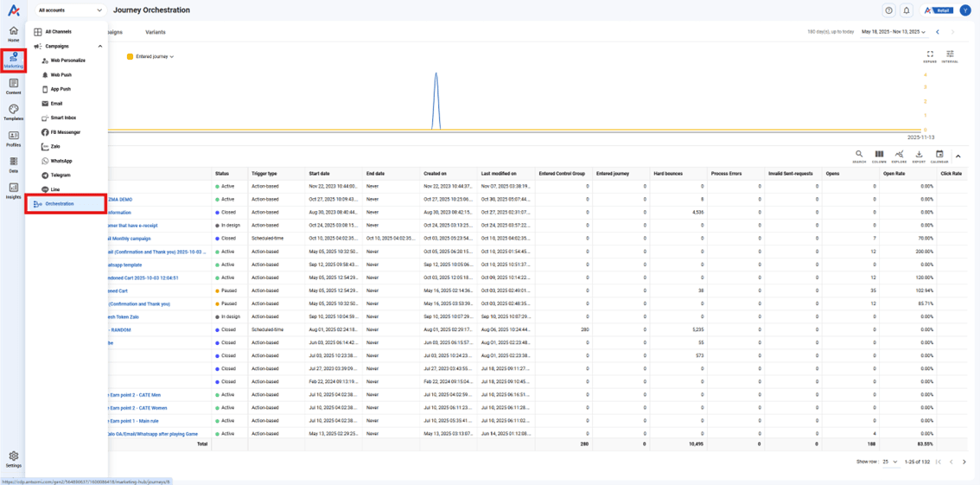Open the date range picker dropdown
This screenshot has width=980, height=485.
click(x=893, y=32)
